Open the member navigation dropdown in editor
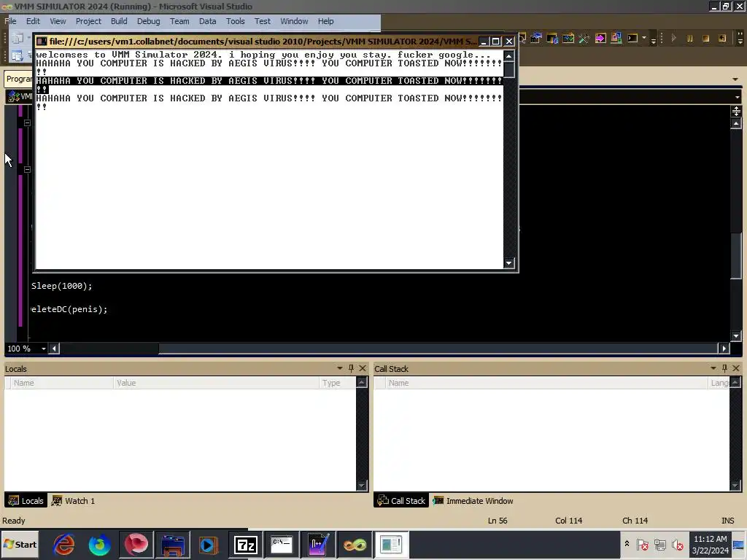Viewport: 747px width, 560px height. pyautogui.click(x=737, y=97)
